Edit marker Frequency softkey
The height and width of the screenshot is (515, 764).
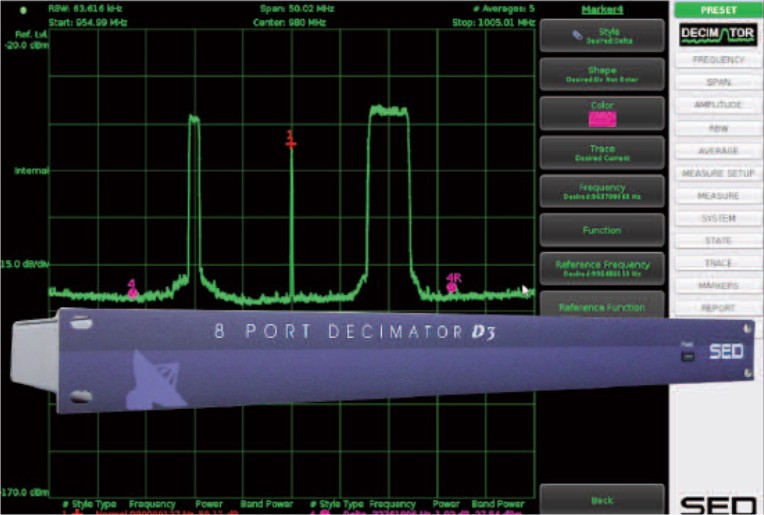coord(602,191)
